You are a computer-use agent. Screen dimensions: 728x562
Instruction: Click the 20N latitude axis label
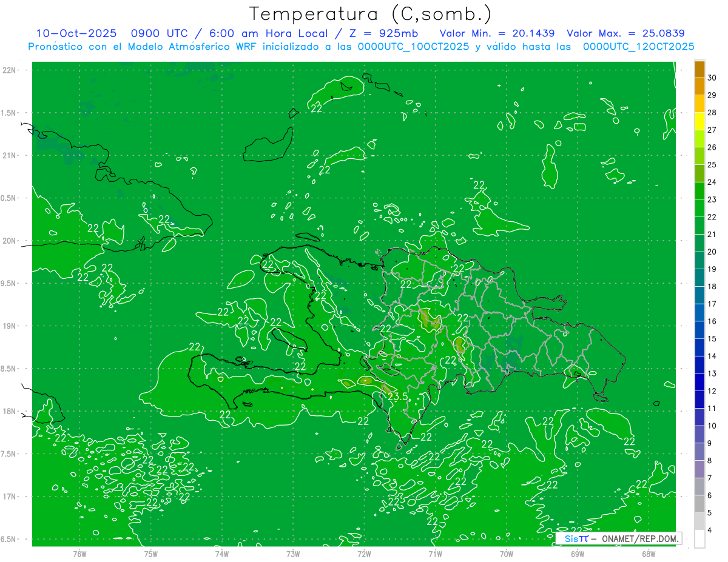pyautogui.click(x=9, y=241)
